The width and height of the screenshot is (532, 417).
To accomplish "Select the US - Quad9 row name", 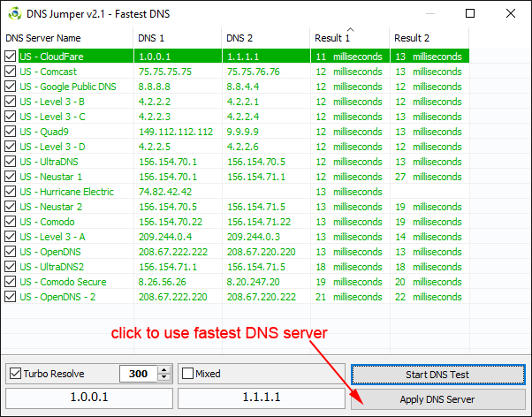I will (44, 132).
